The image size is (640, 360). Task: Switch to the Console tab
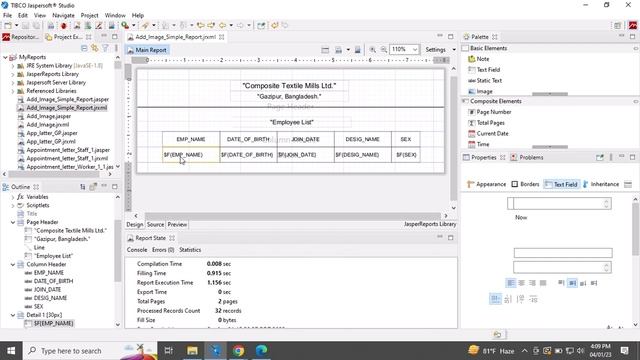(x=137, y=250)
